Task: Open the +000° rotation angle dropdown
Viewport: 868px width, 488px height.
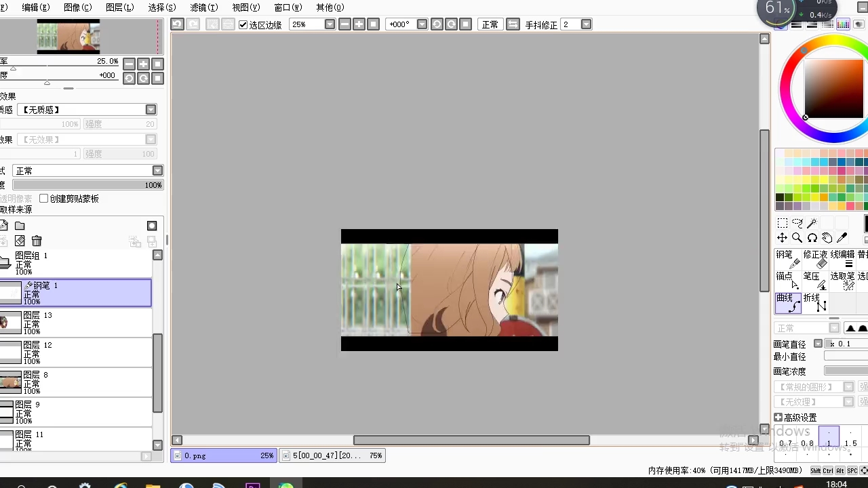Action: click(422, 24)
